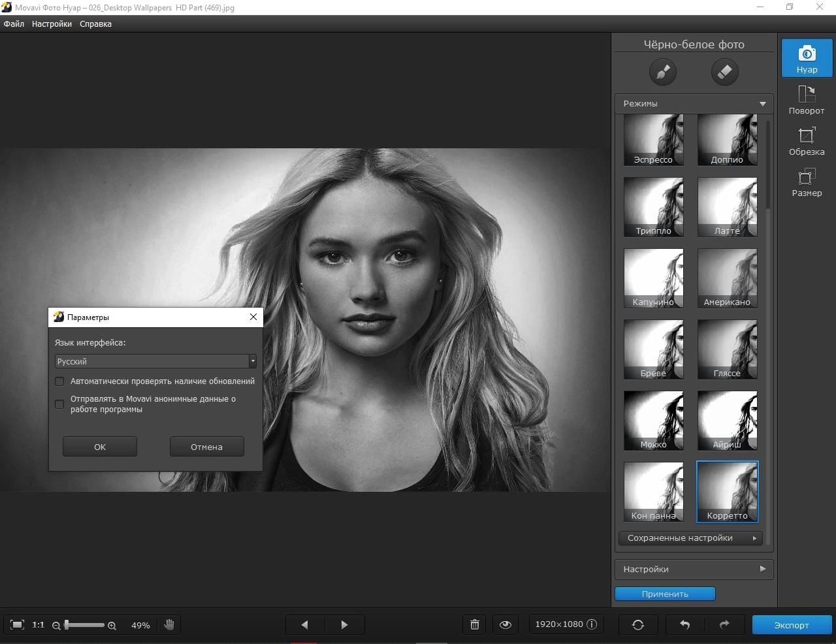The image size is (836, 644).
Task: Select the Бреве mode thumbnail
Action: pos(653,349)
